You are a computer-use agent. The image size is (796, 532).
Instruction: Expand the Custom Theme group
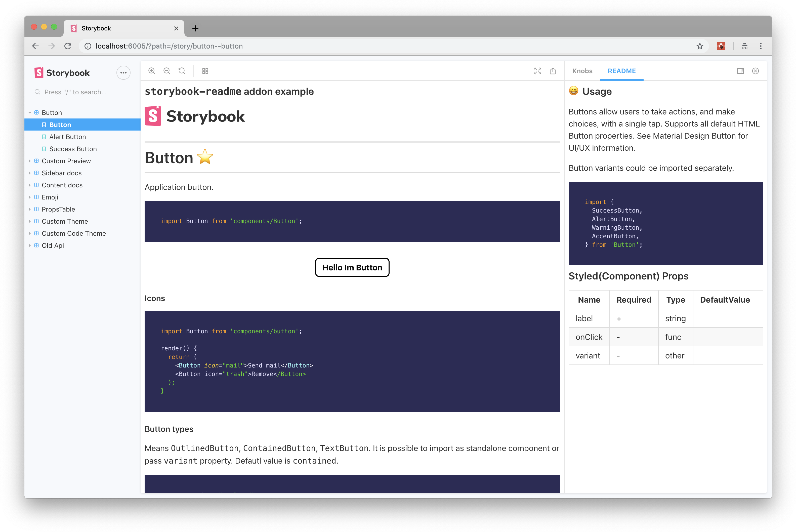coord(30,221)
